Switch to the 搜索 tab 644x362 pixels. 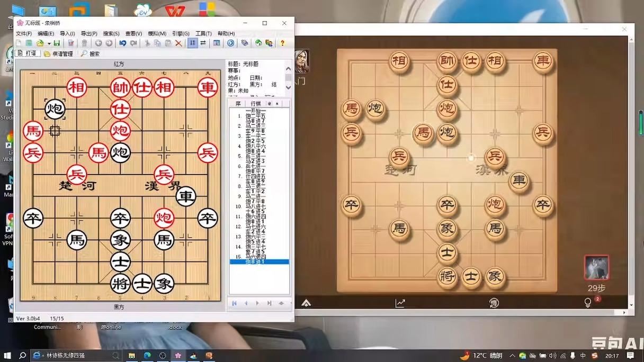91,53
